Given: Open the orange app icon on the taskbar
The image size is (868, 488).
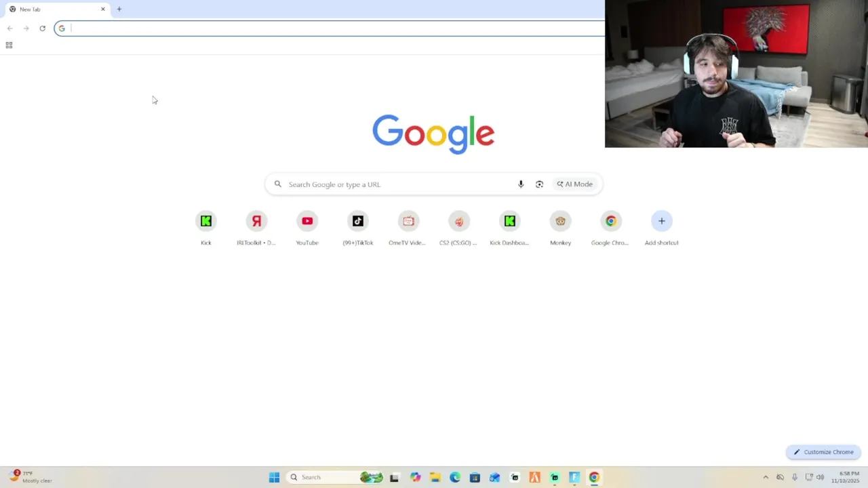Looking at the screenshot, I should (534, 477).
